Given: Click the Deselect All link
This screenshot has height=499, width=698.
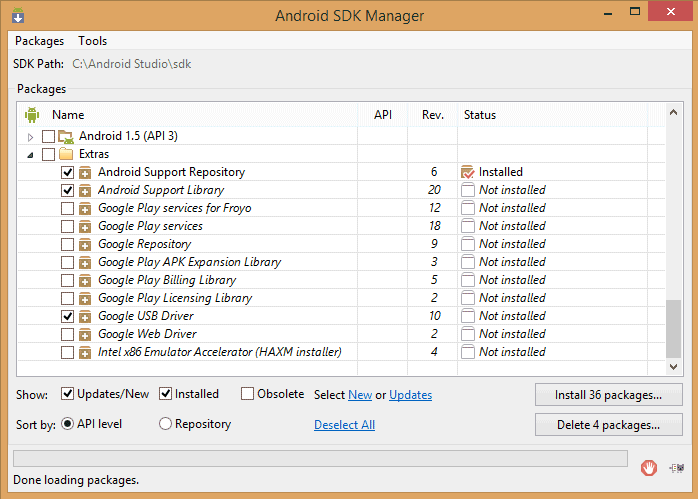Looking at the screenshot, I should pos(345,425).
